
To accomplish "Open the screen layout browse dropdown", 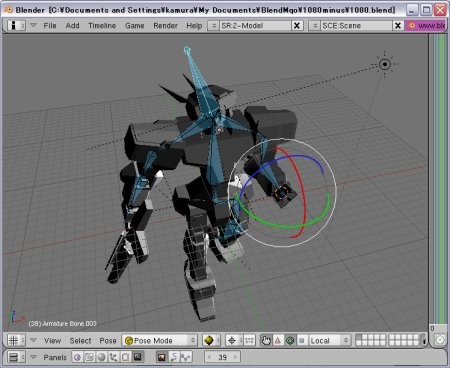I will coord(213,26).
